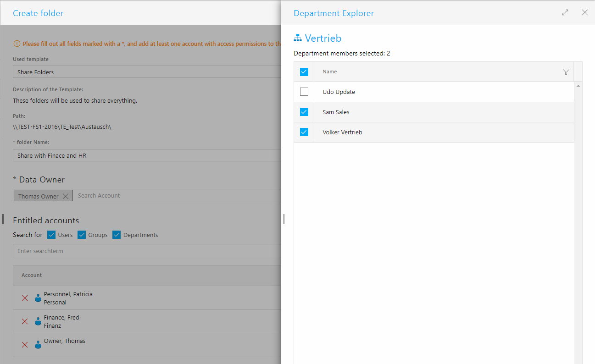Expand the Department Explorer panel to full size
The image size is (595, 364).
565,13
